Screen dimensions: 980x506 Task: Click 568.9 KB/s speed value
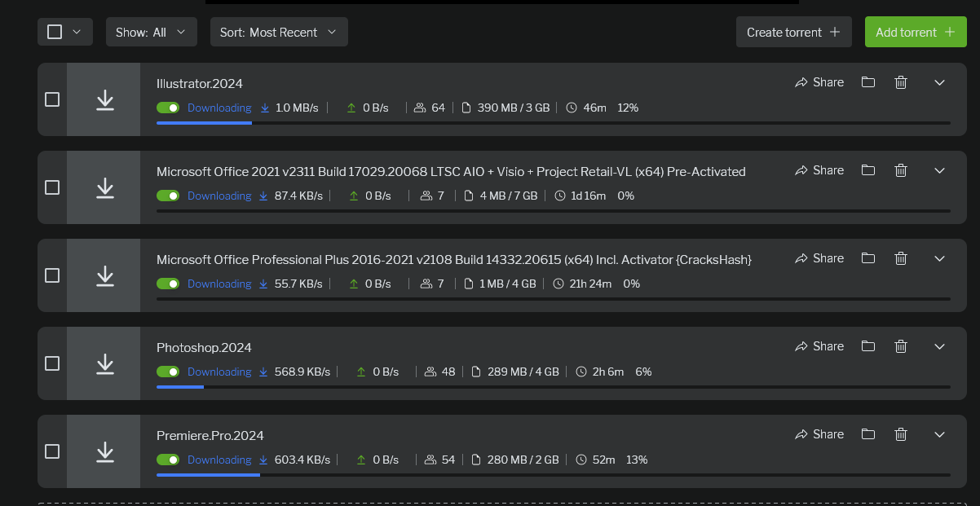[302, 372]
